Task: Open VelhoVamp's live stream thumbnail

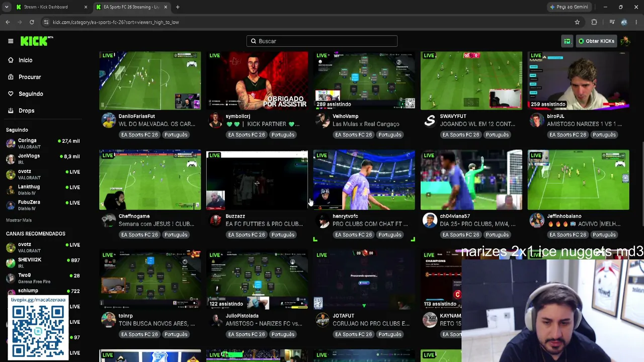Action: pos(364,80)
